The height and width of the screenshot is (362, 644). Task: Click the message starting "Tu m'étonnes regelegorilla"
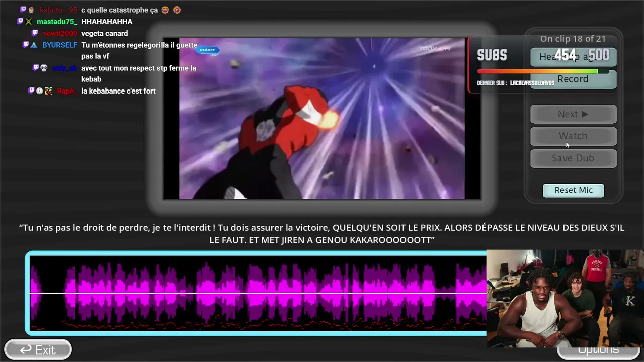139,50
